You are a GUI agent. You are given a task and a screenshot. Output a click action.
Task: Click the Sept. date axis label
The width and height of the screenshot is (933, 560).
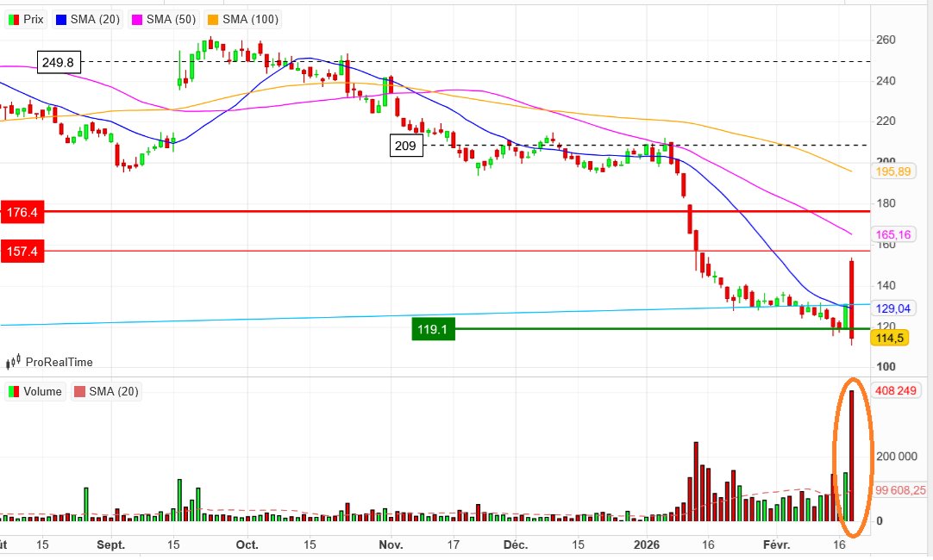[x=110, y=545]
